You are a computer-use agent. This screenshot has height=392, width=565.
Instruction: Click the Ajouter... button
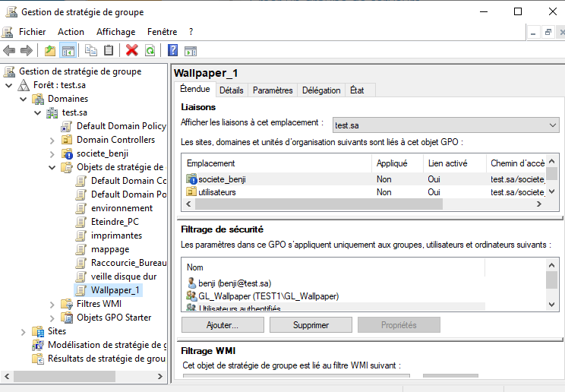coord(223,325)
